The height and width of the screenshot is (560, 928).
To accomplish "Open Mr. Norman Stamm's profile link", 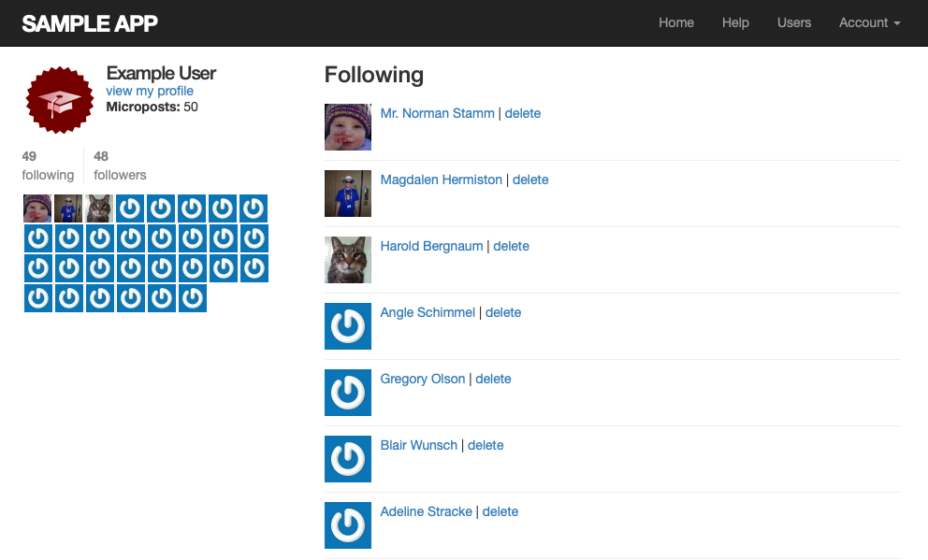I will click(438, 113).
